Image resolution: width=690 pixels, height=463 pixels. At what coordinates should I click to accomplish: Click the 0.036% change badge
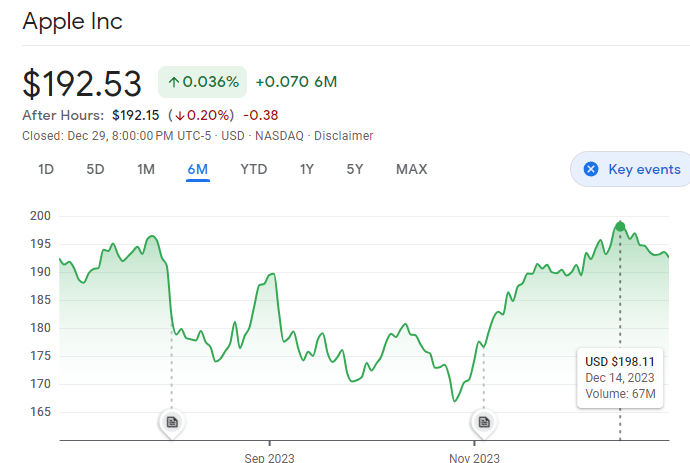coord(202,82)
